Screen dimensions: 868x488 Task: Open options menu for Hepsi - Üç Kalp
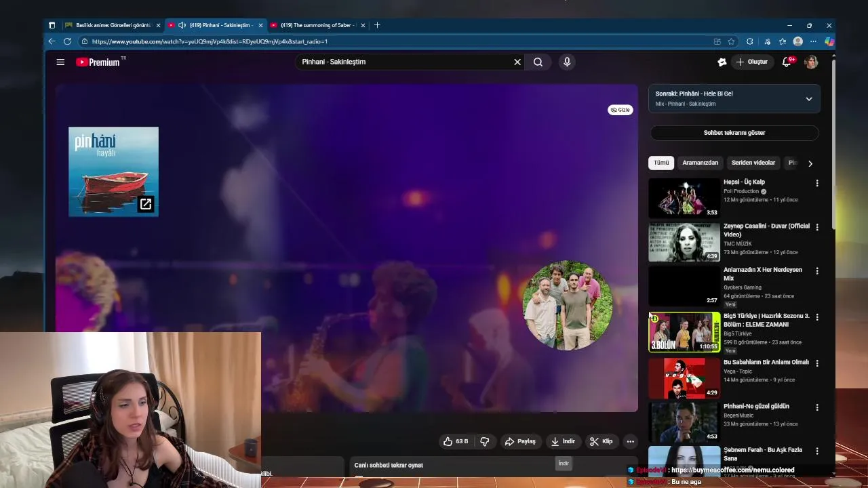click(x=816, y=183)
